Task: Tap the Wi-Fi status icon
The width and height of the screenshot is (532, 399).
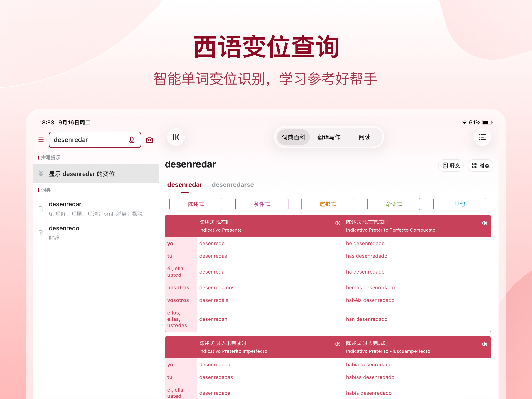Action: tap(464, 123)
